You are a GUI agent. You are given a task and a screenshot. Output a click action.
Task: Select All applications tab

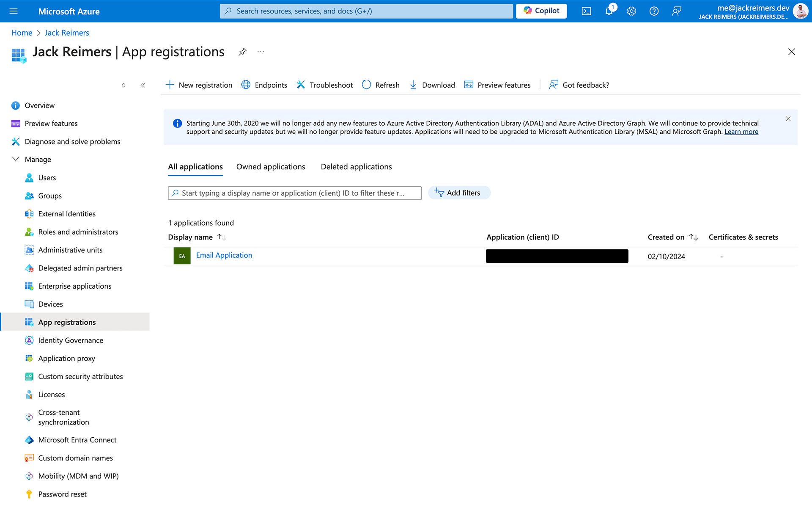(195, 166)
